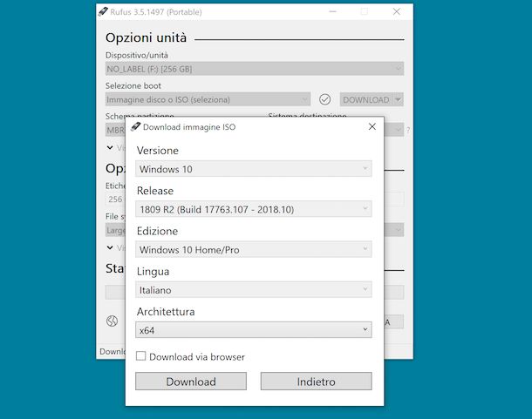Click the Indietro button

pyautogui.click(x=317, y=382)
